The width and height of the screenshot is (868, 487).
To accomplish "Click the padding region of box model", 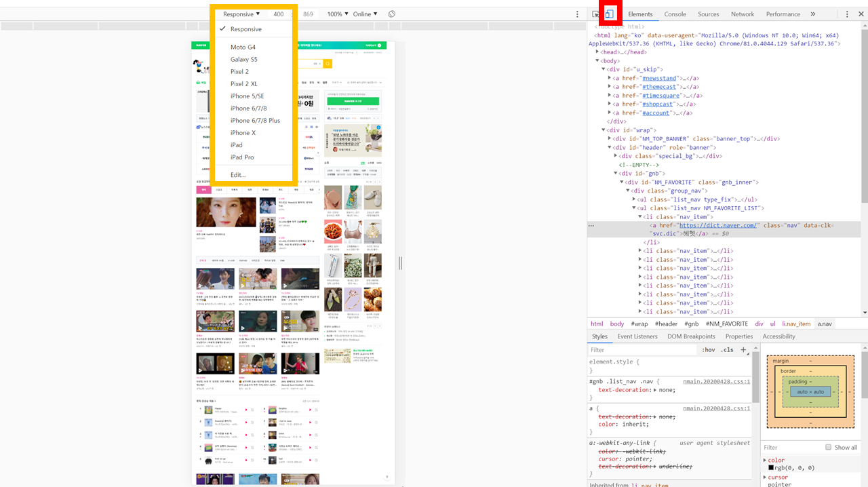I will point(810,391).
